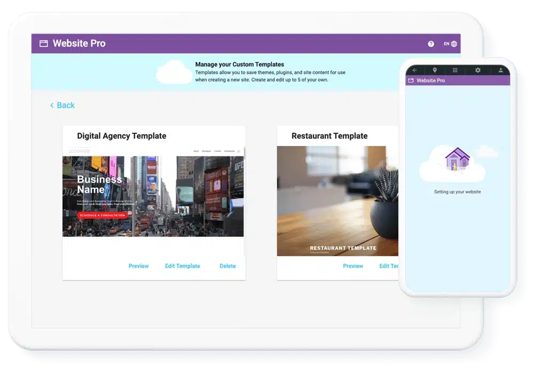Click Edit Template for Restaurant Template
Image resolution: width=534 pixels, height=392 pixels.
389,266
